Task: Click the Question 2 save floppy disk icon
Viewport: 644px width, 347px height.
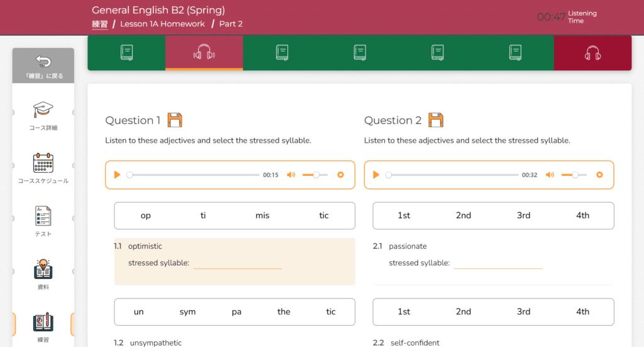Action: coord(436,120)
